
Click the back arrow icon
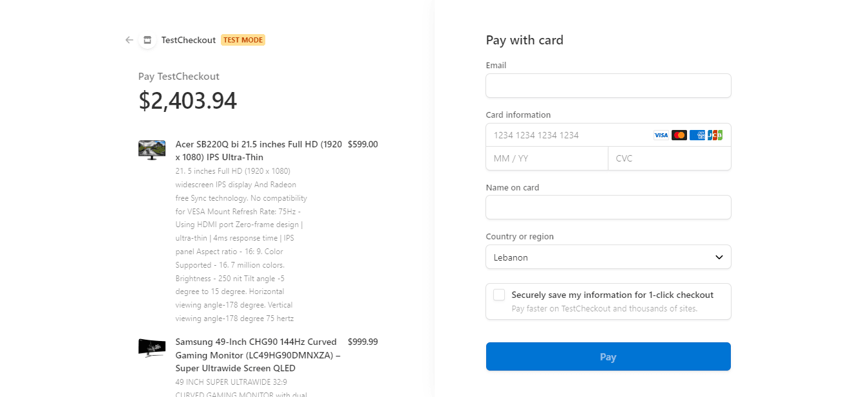[129, 40]
